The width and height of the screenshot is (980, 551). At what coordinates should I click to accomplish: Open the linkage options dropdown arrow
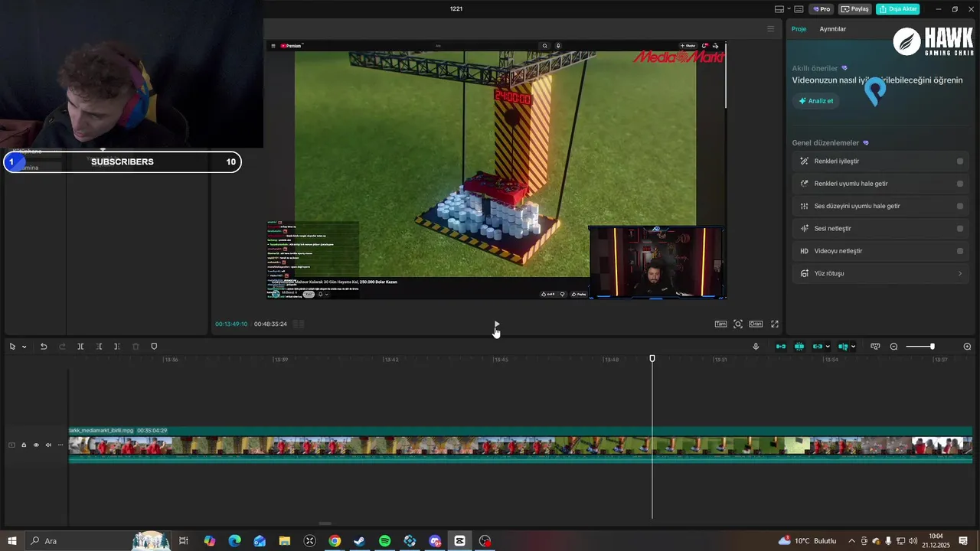click(828, 347)
